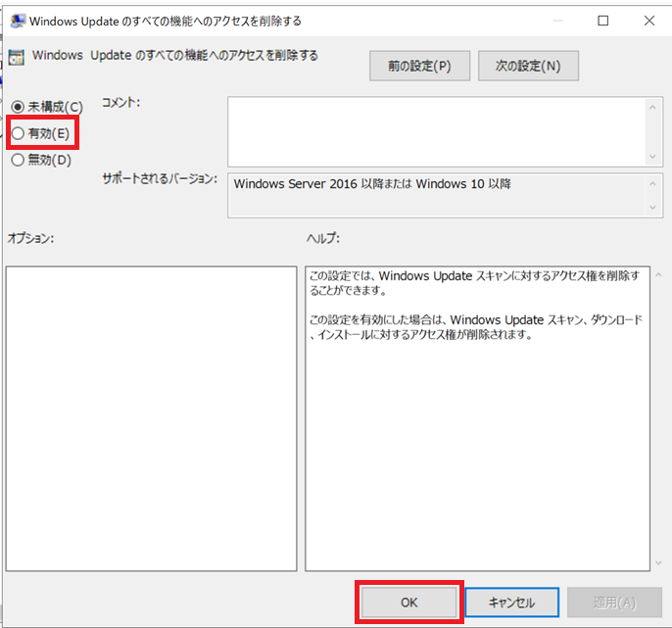Viewport: 672px width, 628px height.
Task: Open next setting with 次の設定(N)
Action: [528, 66]
